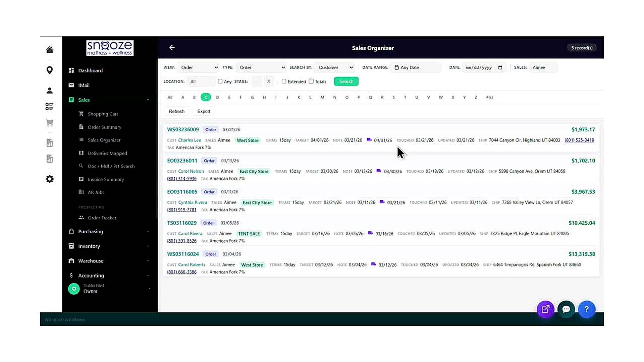The height and width of the screenshot is (362, 644).
Task: Click truck icon on Charles Lee order
Action: (369, 140)
